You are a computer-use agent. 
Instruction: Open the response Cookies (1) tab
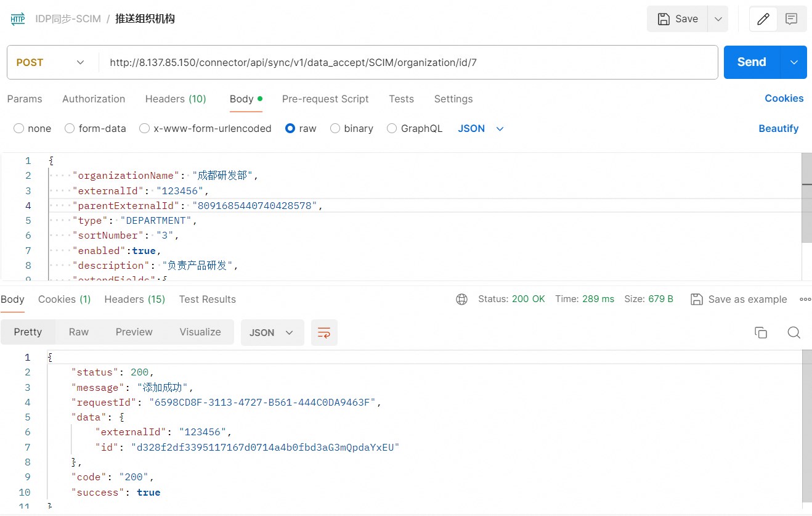[65, 300]
